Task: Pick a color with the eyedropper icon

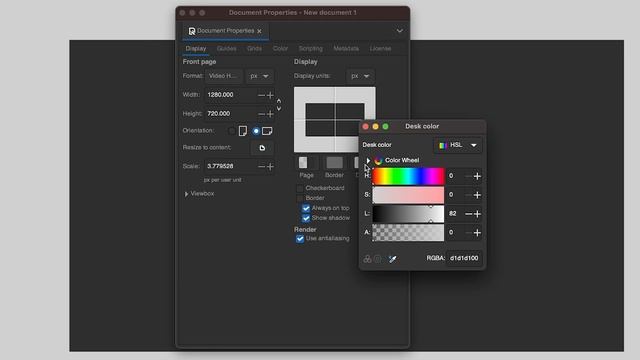Action: [x=392, y=259]
